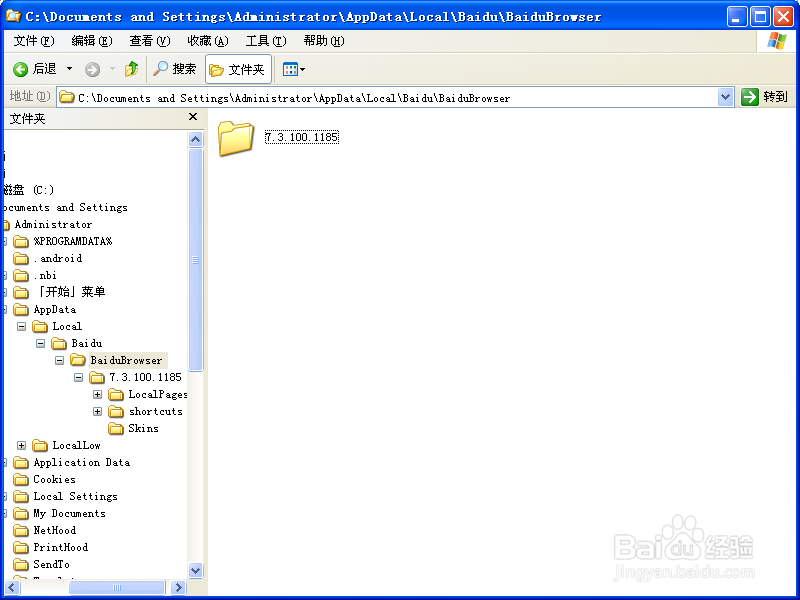Open the Help (帮助) menu
The image size is (800, 600).
click(324, 41)
